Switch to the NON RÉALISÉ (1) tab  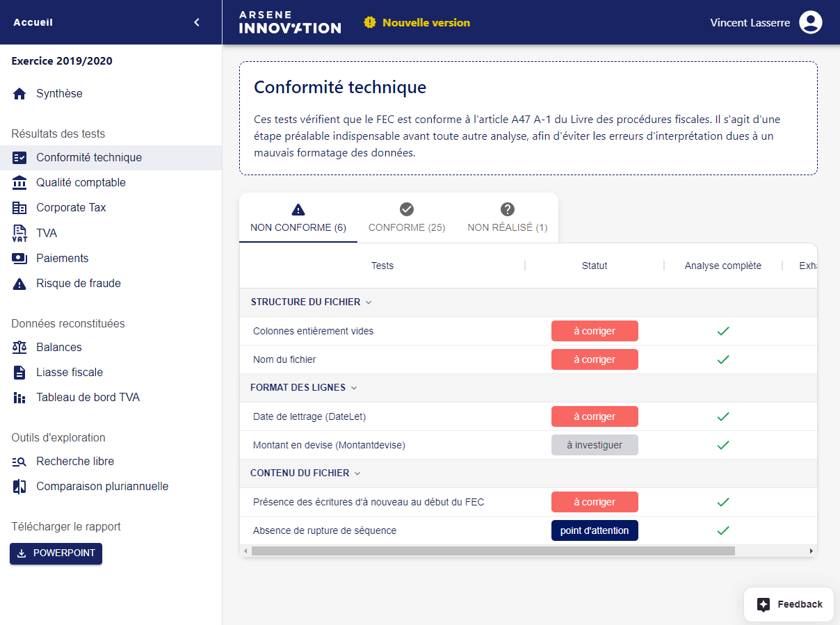click(507, 218)
